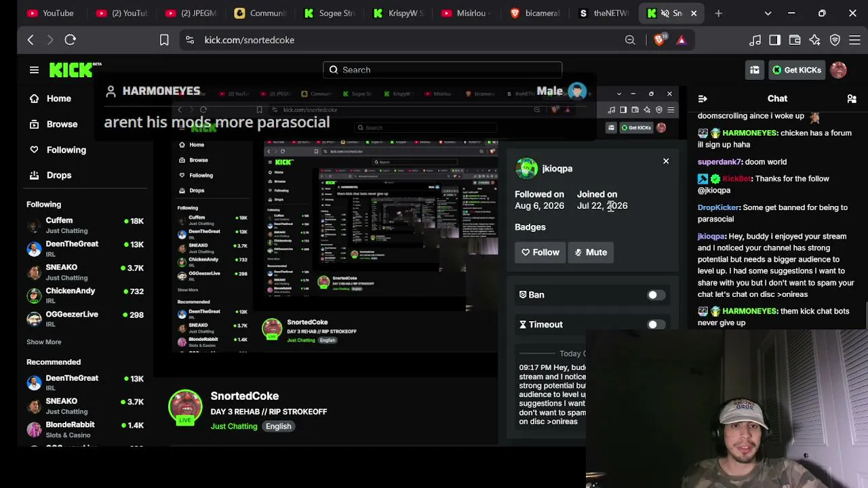Open the Brave Wallet icon
Screen dimensions: 868x488
[x=795, y=40]
